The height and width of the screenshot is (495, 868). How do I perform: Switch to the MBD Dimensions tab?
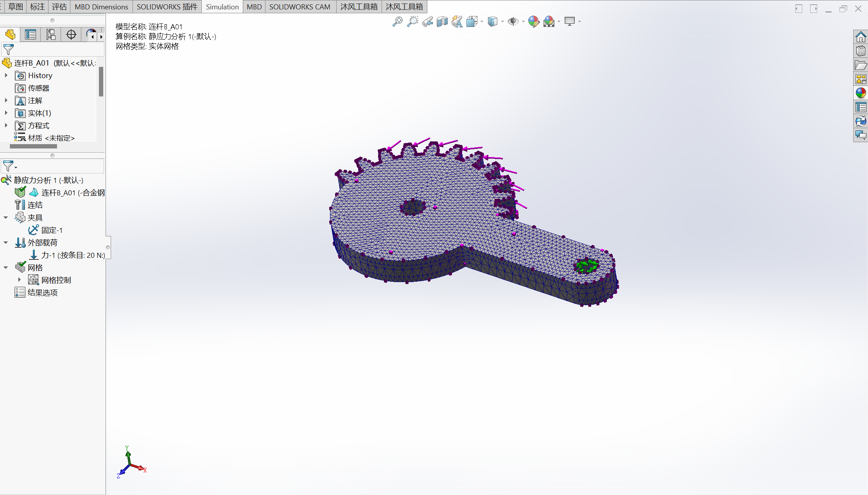point(101,7)
